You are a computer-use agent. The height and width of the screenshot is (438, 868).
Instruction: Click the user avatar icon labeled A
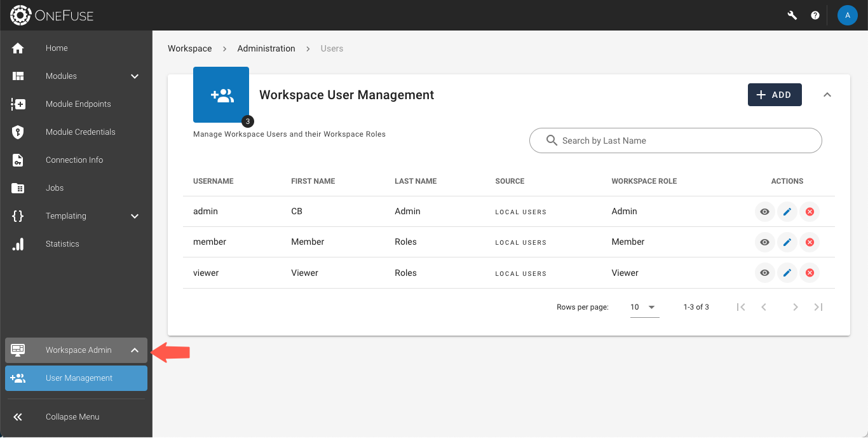tap(847, 15)
